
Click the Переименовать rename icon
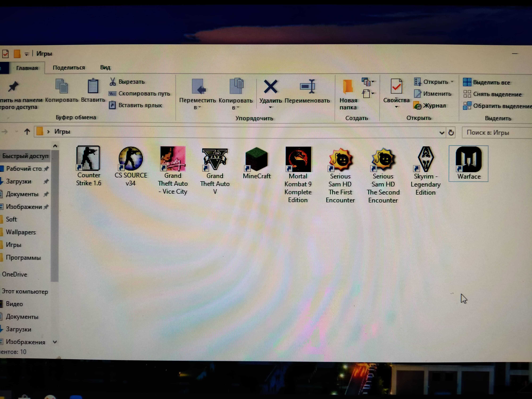(x=308, y=86)
